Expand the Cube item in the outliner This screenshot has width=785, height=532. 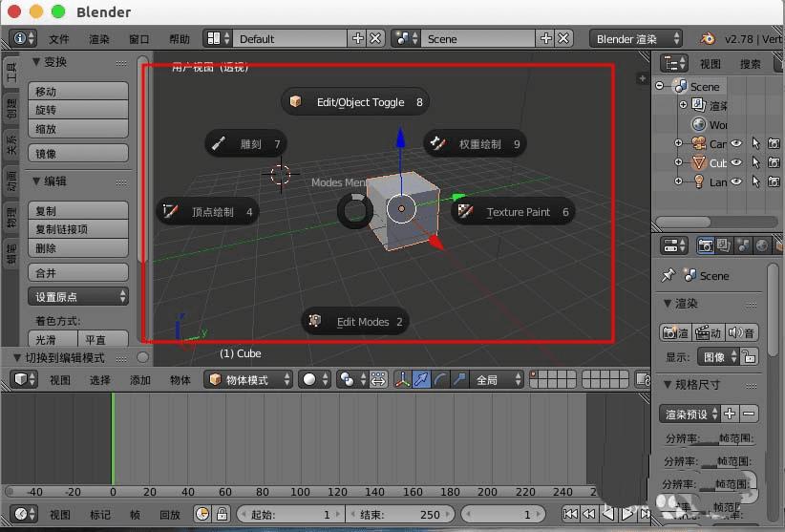[679, 163]
